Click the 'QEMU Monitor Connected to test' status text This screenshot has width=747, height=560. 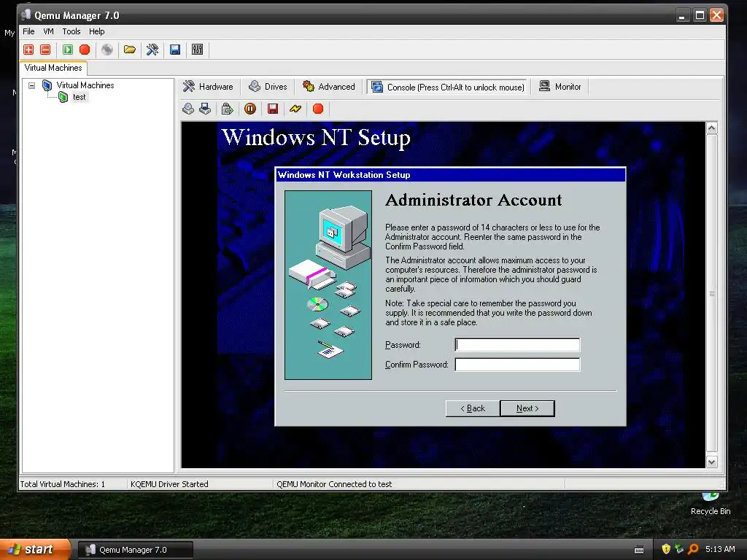point(334,484)
